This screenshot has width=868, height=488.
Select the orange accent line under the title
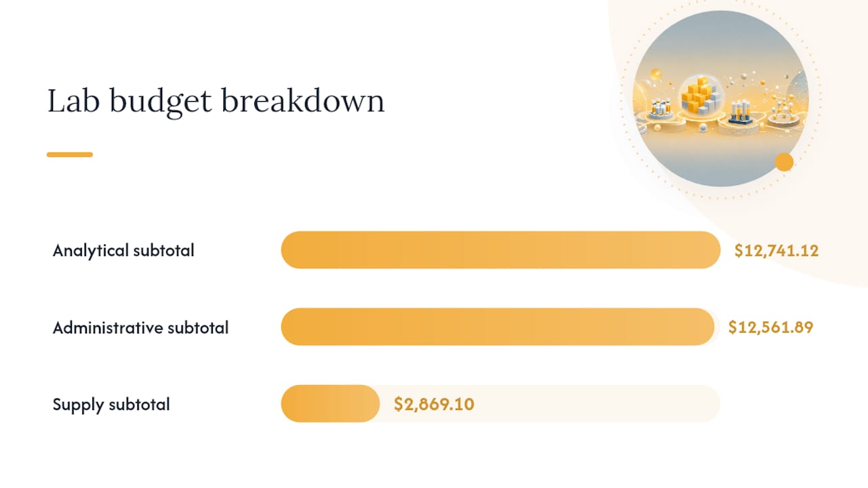[x=70, y=155]
